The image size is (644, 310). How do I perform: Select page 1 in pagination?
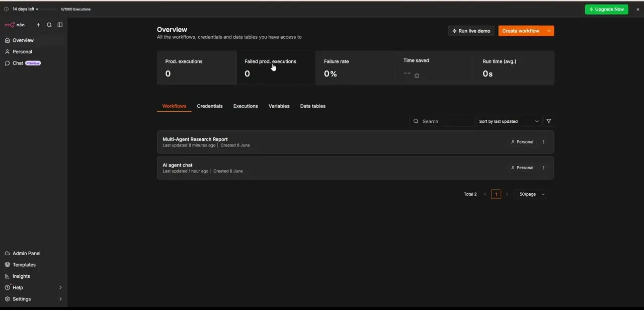point(496,194)
